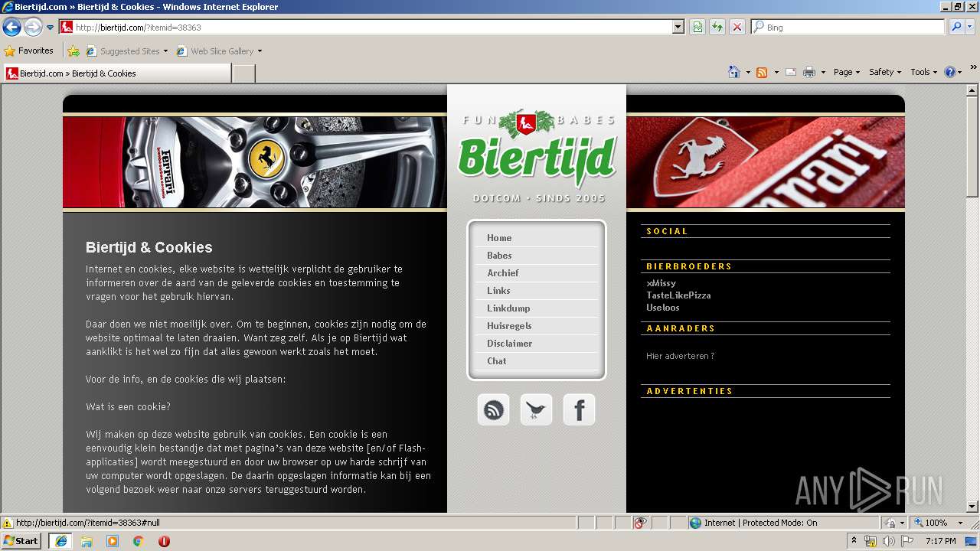This screenshot has height=551, width=980.
Task: Open the recent pages dropdown arrow
Action: (x=51, y=28)
